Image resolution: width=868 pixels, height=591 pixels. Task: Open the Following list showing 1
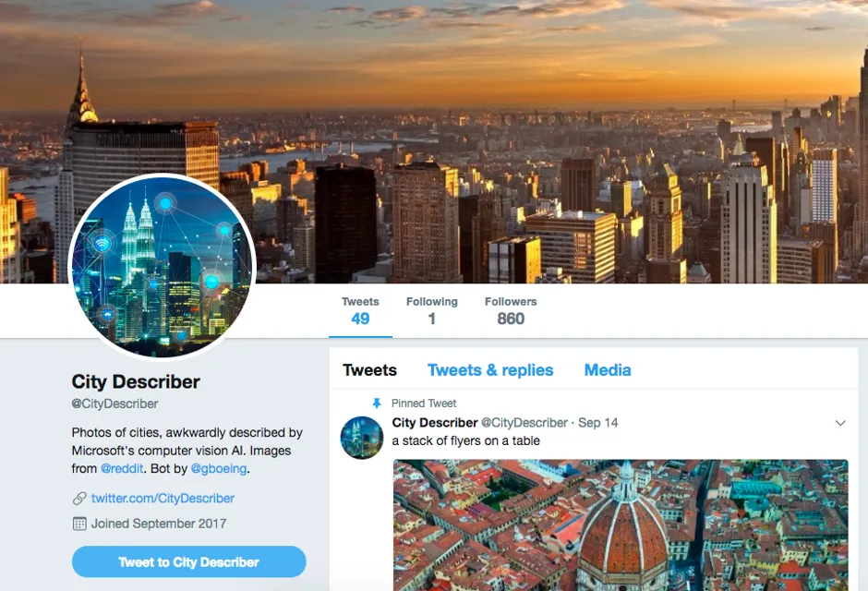(x=432, y=311)
